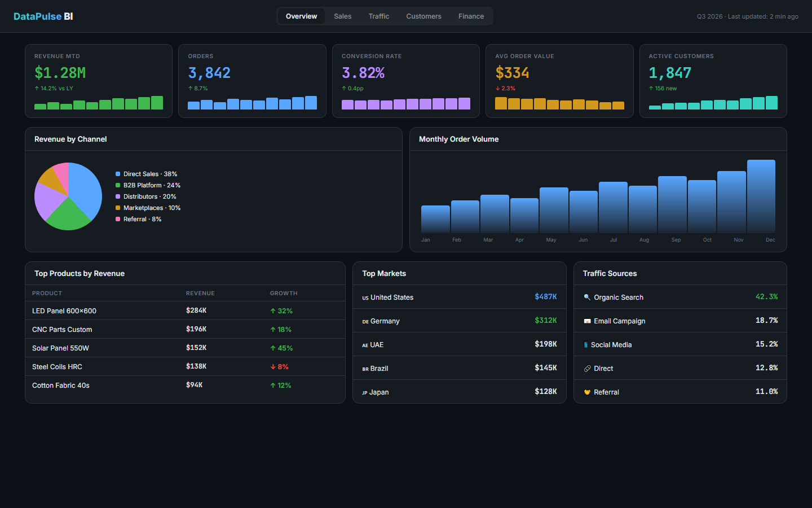Open the Revenue MTD card value $1.28M
812x508 pixels.
60,73
